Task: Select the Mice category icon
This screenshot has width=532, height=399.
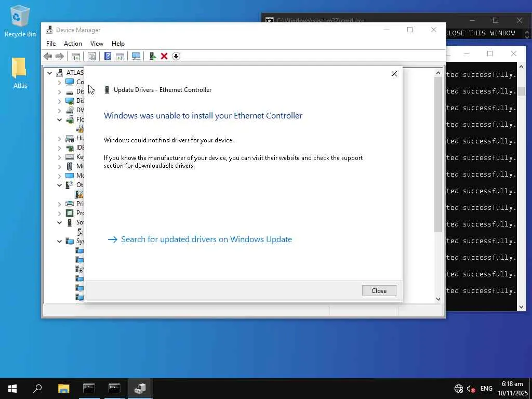Action: click(70, 166)
